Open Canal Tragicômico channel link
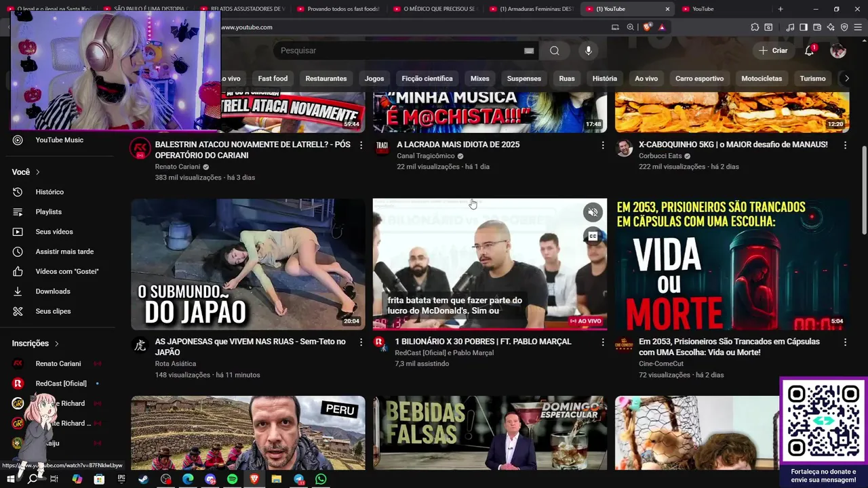The width and height of the screenshot is (868, 488). (x=426, y=156)
